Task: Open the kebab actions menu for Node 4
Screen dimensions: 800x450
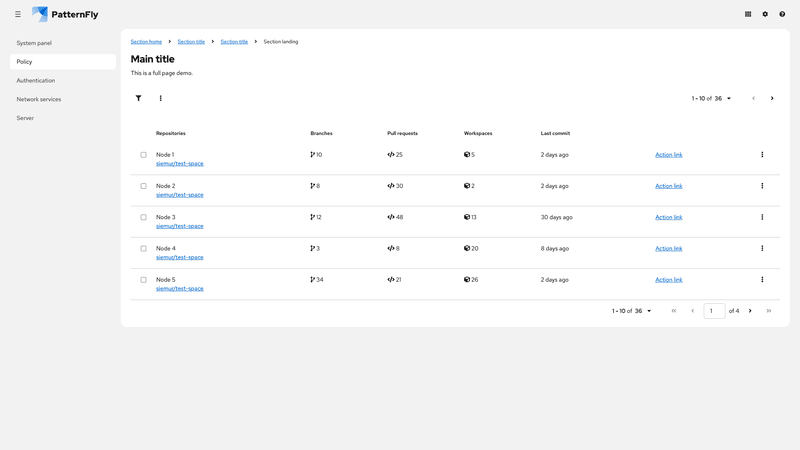Action: [762, 248]
